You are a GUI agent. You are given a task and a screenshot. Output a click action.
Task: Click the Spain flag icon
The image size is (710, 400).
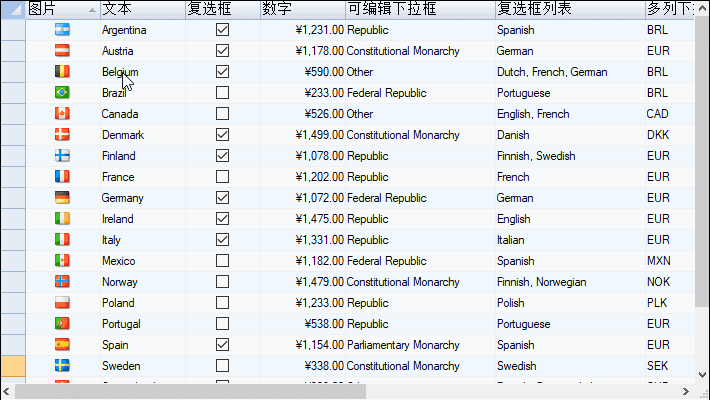point(62,344)
